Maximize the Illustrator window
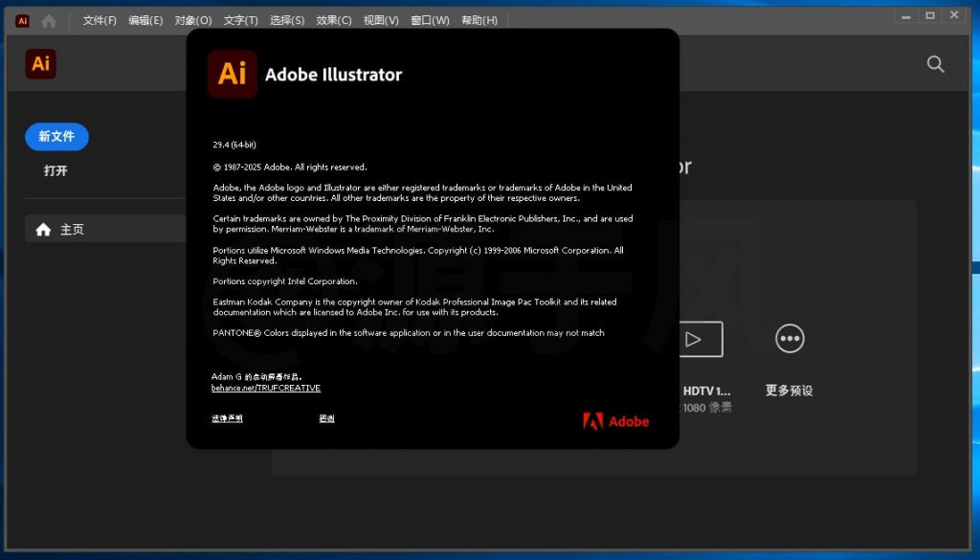The width and height of the screenshot is (980, 560). [x=930, y=15]
